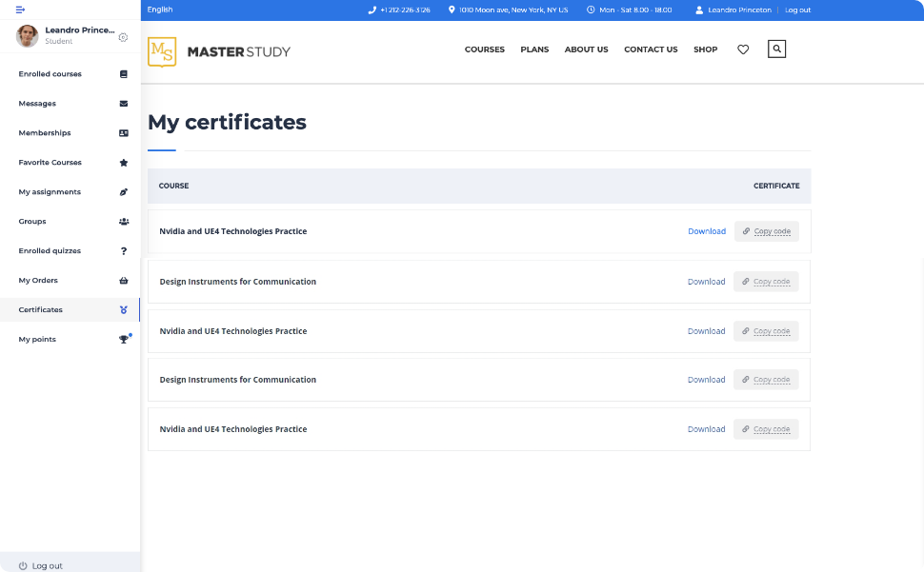Viewport: 924px width, 572px height.
Task: Open the search magnifier icon
Action: pos(776,49)
